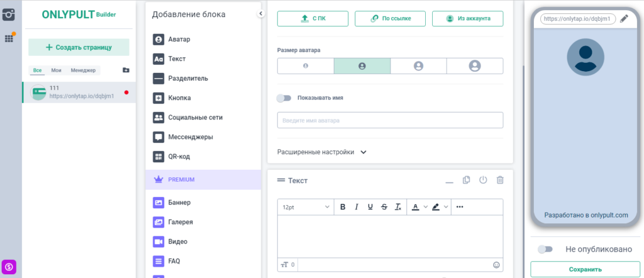Screen dimensions: 644x278
Task: Expand 'Расширенные настройки' section
Action: pos(321,152)
